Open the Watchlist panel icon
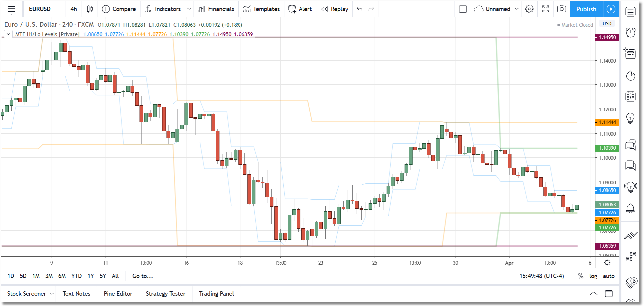The width and height of the screenshot is (644, 307). pyautogui.click(x=630, y=12)
